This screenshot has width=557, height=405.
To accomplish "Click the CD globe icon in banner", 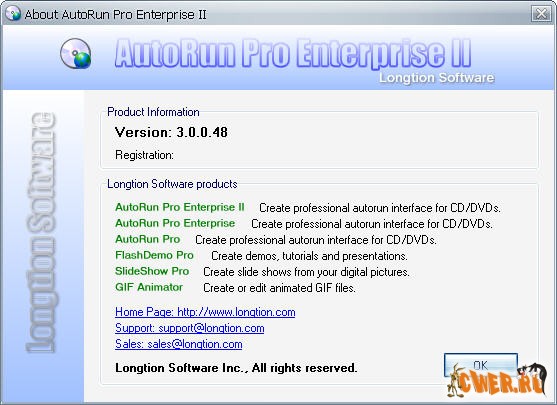I will (x=76, y=54).
